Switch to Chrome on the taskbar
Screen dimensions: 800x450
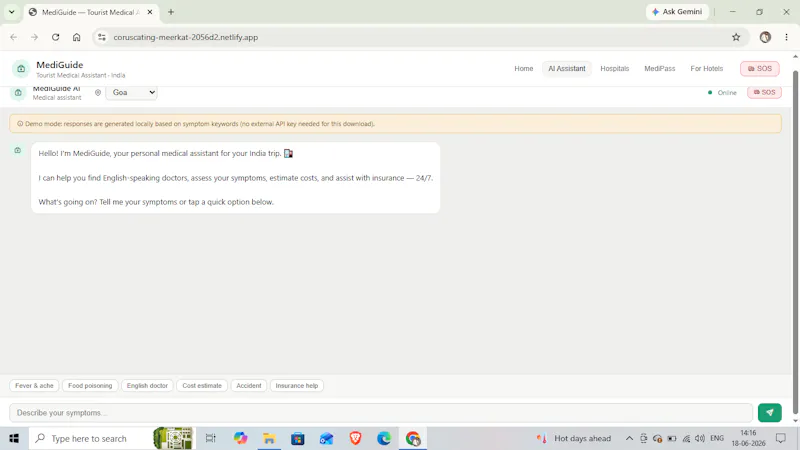click(413, 438)
